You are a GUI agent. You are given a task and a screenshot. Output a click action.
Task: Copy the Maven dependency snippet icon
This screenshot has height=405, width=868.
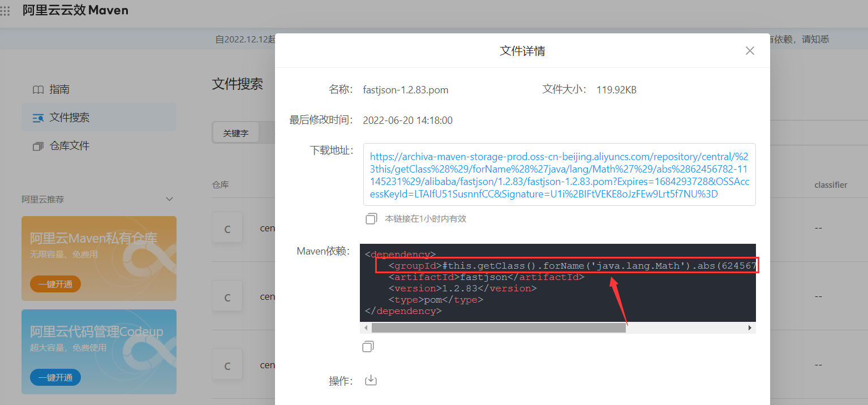(368, 346)
